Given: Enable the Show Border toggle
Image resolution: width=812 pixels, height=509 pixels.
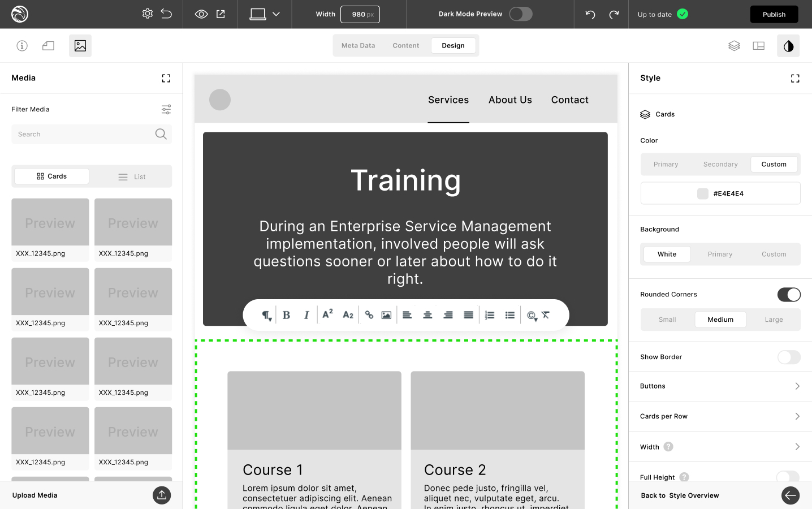Looking at the screenshot, I should (x=788, y=357).
